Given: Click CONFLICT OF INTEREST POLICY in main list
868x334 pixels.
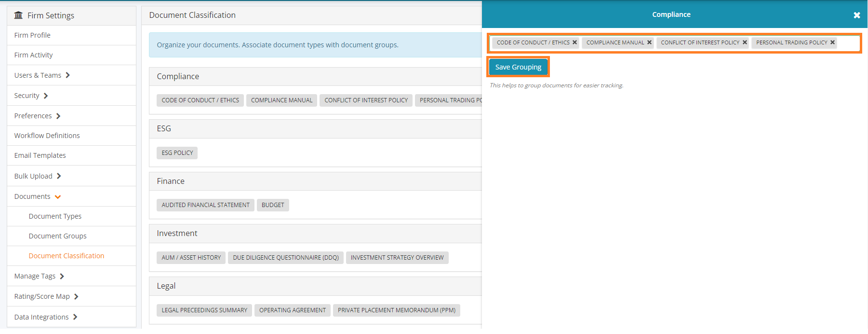Looking at the screenshot, I should point(366,100).
